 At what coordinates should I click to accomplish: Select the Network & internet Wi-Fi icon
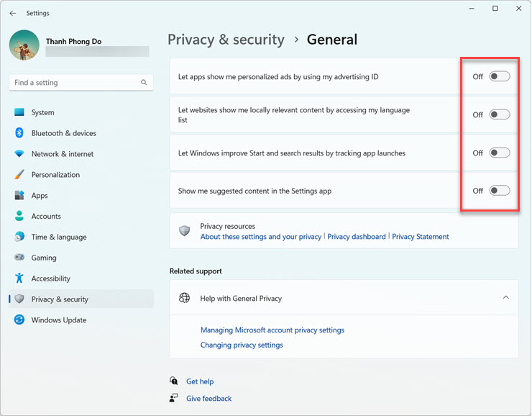(19, 153)
